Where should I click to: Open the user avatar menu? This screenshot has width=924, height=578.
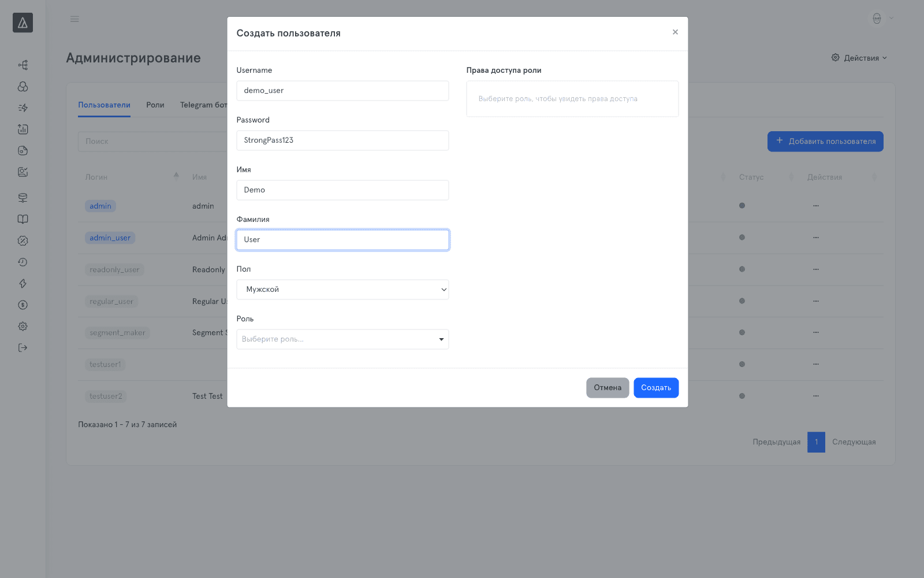point(882,18)
